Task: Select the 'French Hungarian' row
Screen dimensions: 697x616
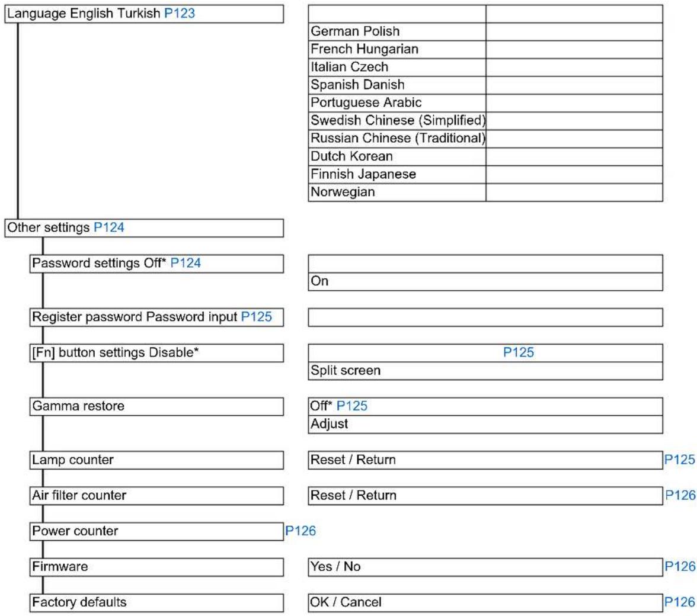Action: (397, 49)
